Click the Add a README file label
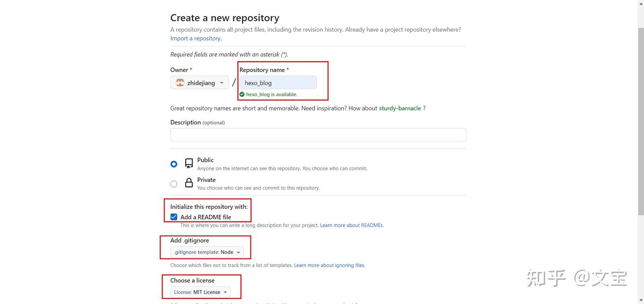Image resolution: width=644 pixels, height=304 pixels. [206, 217]
